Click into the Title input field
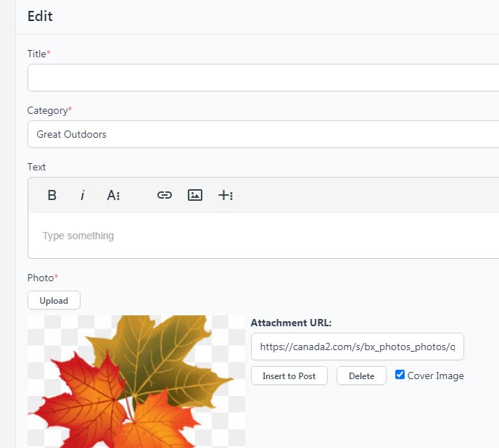Viewport: 499px width, 448px height. (x=263, y=78)
